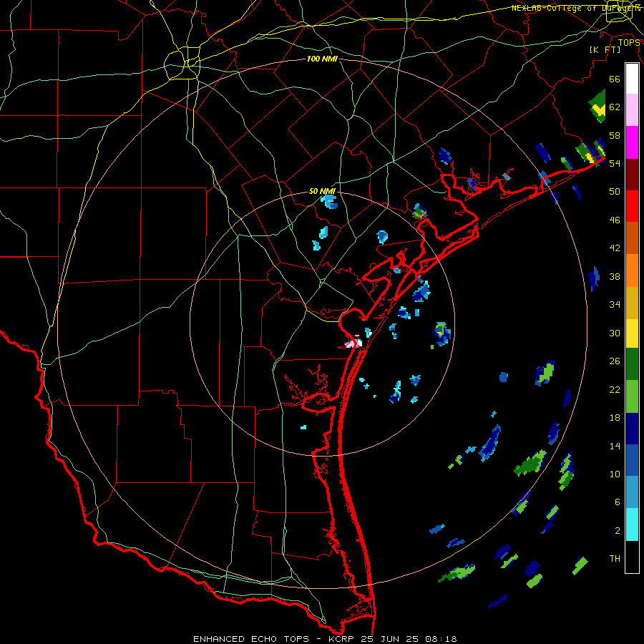Screen dimensions: 644x644
Task: Select the bright red legend color block
Action: [x=632, y=206]
